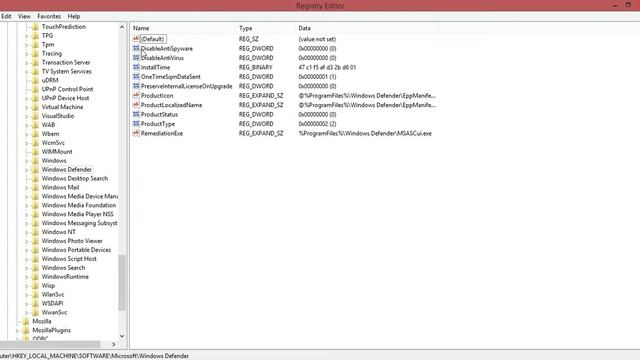Click the RemediationExe string value icon

click(136, 133)
